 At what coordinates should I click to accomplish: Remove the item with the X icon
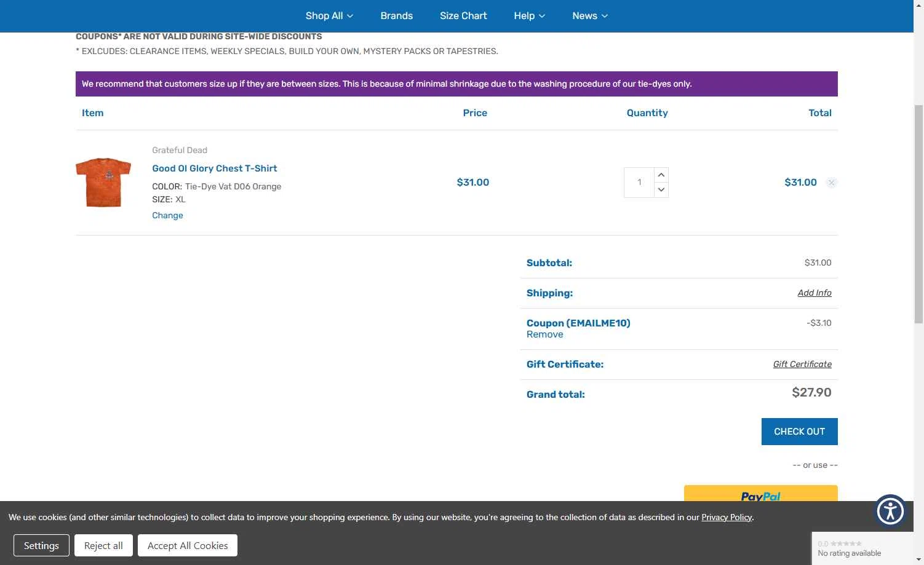831,183
